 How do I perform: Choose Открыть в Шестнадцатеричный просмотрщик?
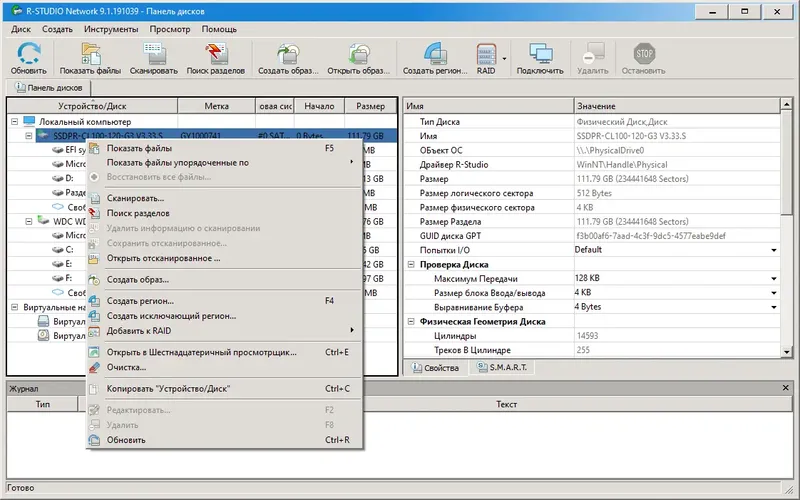[x=224, y=352]
